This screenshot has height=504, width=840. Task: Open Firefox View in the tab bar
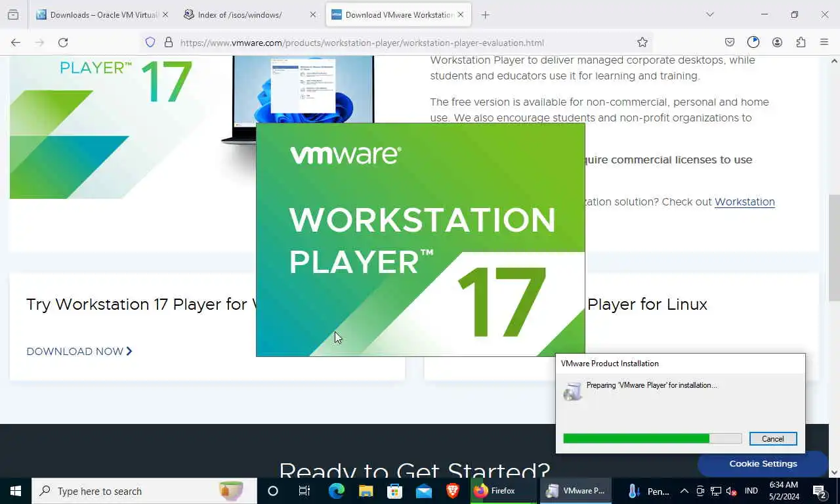[x=13, y=14]
